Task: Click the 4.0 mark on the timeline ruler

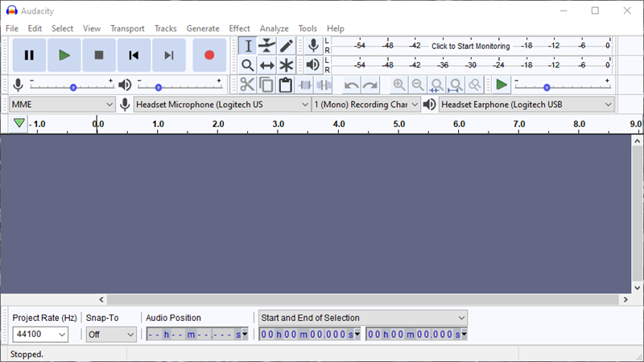Action: pos(339,124)
